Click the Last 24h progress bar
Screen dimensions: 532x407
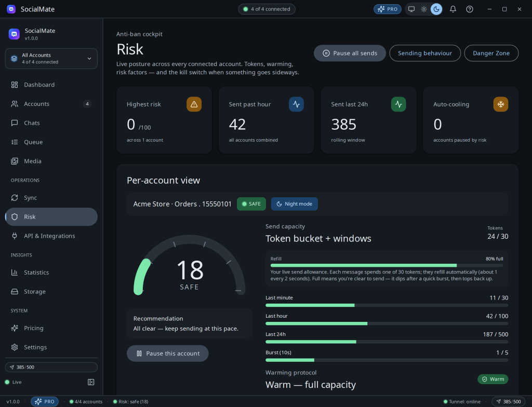(387, 342)
